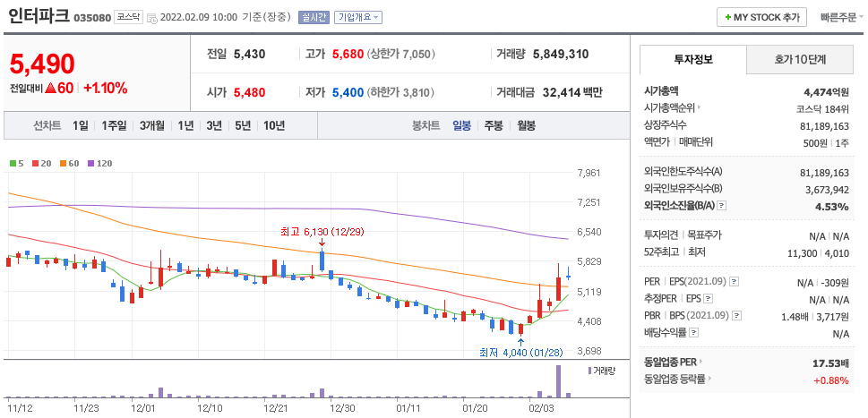Click the 외국인소진율 value 4.53%
Screen dimensions: 868x418
[832, 207]
